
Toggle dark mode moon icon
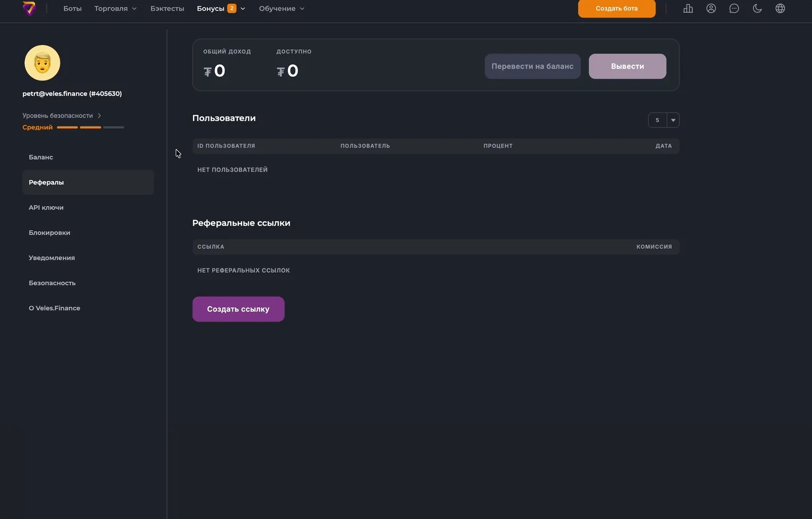click(x=757, y=8)
